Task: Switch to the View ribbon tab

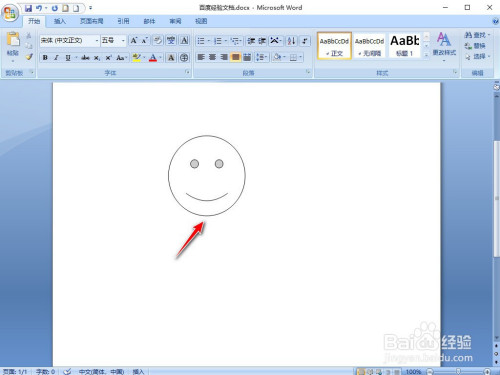Action: pyautogui.click(x=201, y=21)
